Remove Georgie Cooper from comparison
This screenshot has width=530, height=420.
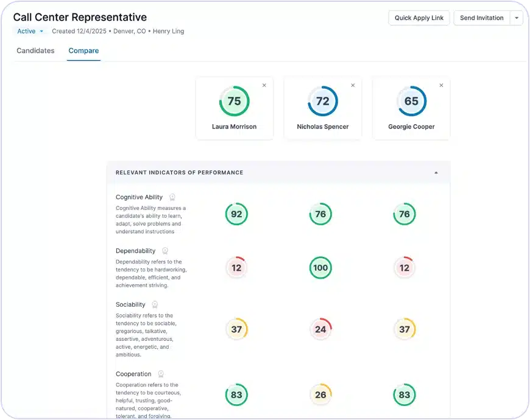(x=442, y=85)
